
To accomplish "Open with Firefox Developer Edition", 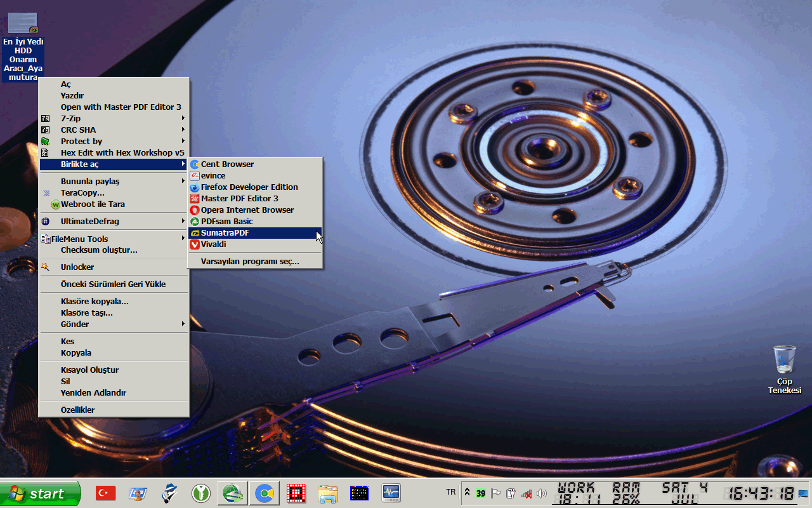I will coord(255,187).
